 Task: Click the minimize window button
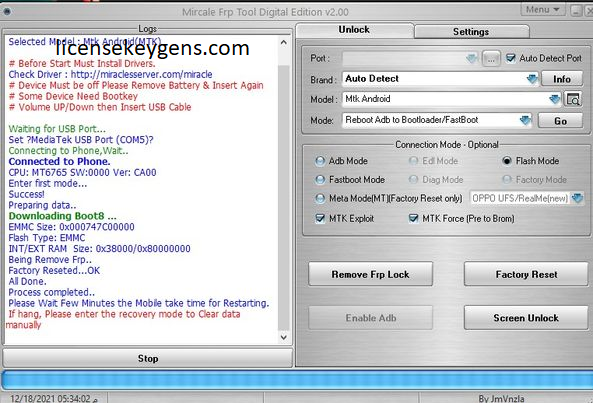tap(576, 10)
